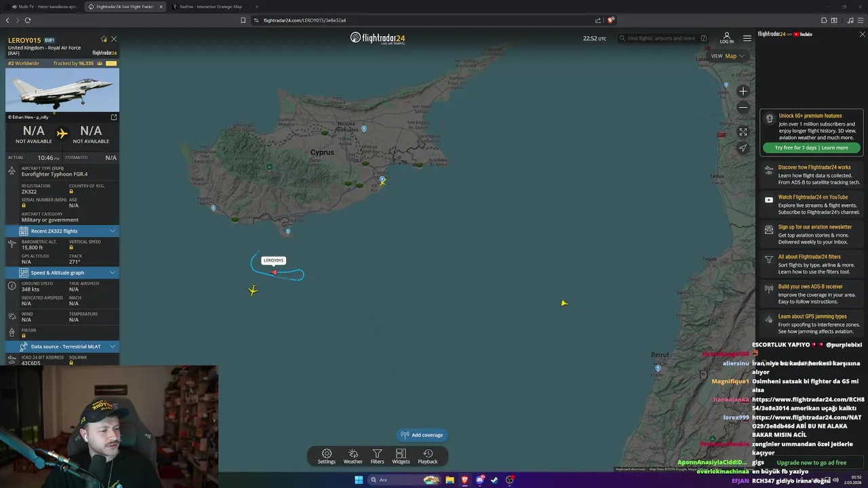Click the Eurofighter Typhoon aircraft photo

tap(62, 90)
